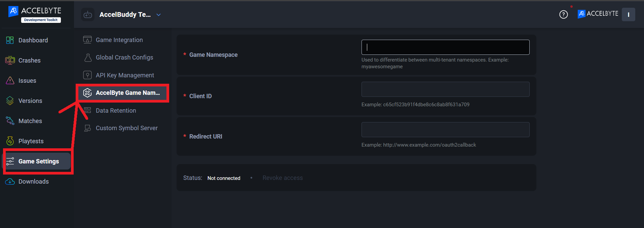Click the Revoke access link
Image resolution: width=644 pixels, height=228 pixels.
point(282,178)
